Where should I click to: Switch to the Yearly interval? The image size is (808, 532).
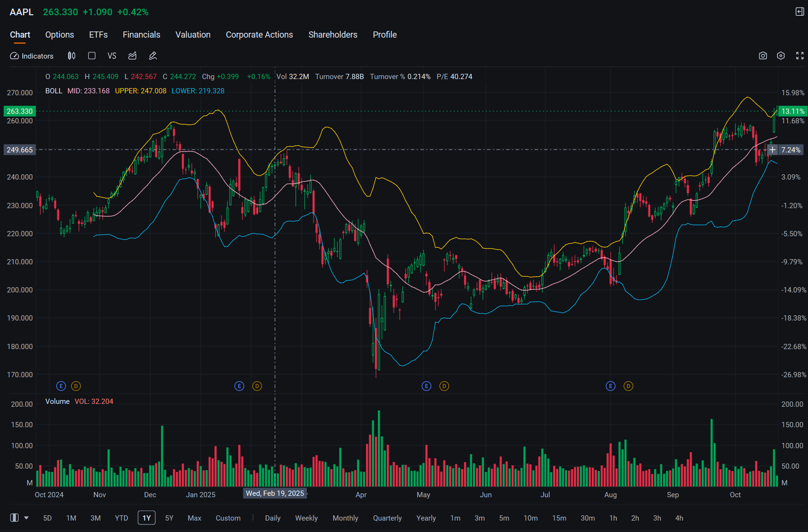pos(426,518)
